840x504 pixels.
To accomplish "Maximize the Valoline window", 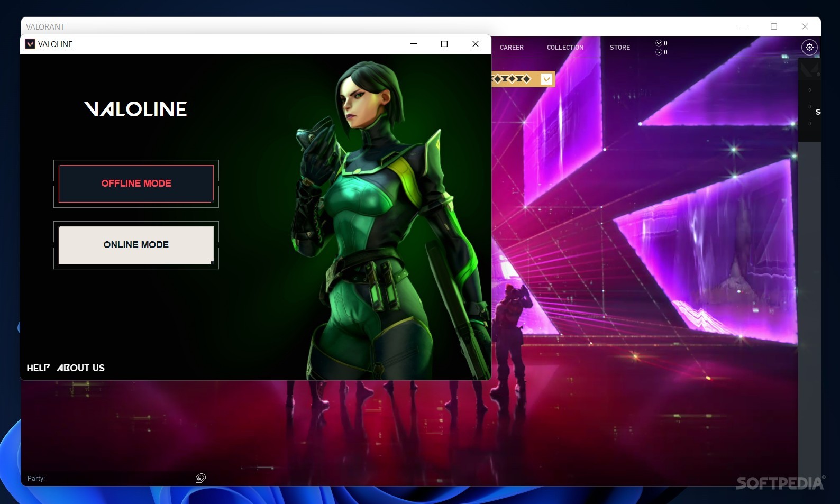I will click(x=444, y=44).
